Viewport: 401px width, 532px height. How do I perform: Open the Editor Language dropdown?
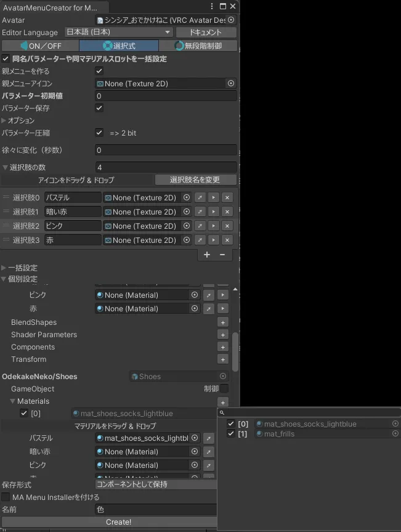(119, 32)
